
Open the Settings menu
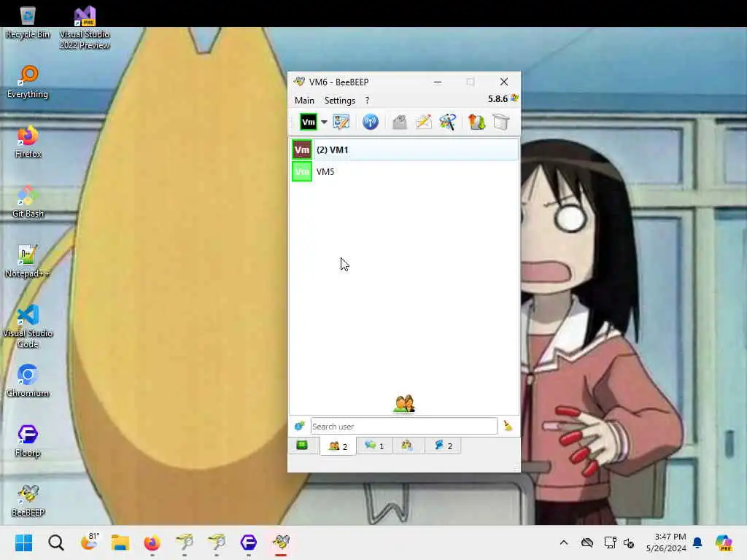pyautogui.click(x=340, y=101)
